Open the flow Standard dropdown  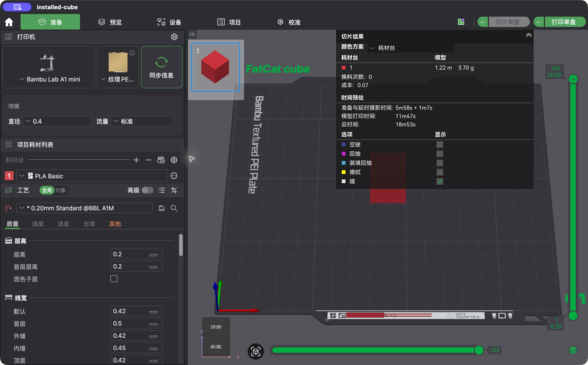tap(142, 121)
